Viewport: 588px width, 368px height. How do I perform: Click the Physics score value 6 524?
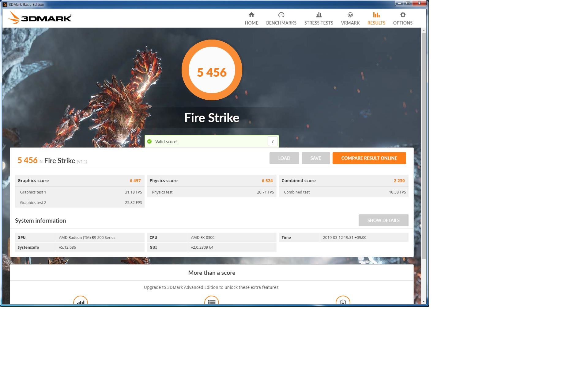(267, 181)
